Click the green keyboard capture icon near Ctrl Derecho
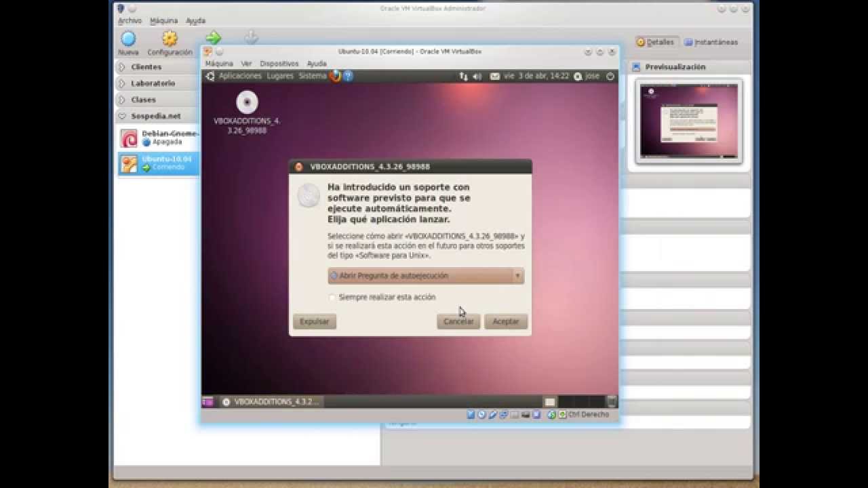Viewport: 868px width, 488px height. (562, 415)
